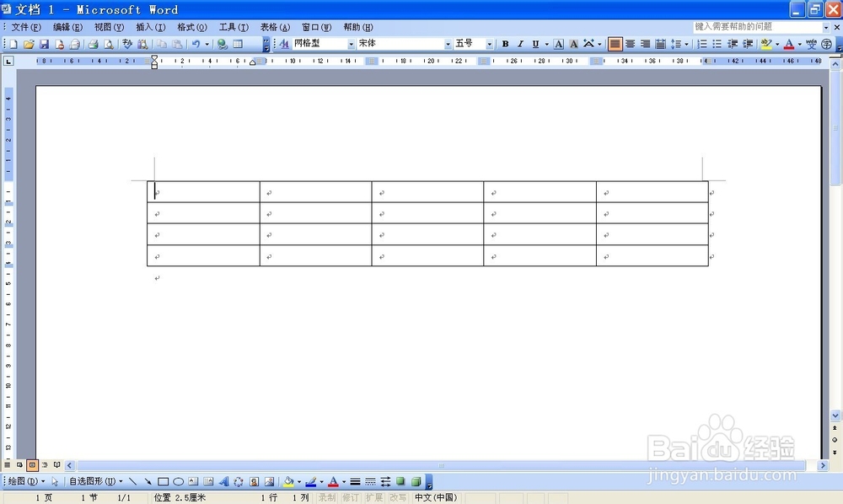
Task: Expand the underline style dropdown arrow
Action: (x=547, y=44)
